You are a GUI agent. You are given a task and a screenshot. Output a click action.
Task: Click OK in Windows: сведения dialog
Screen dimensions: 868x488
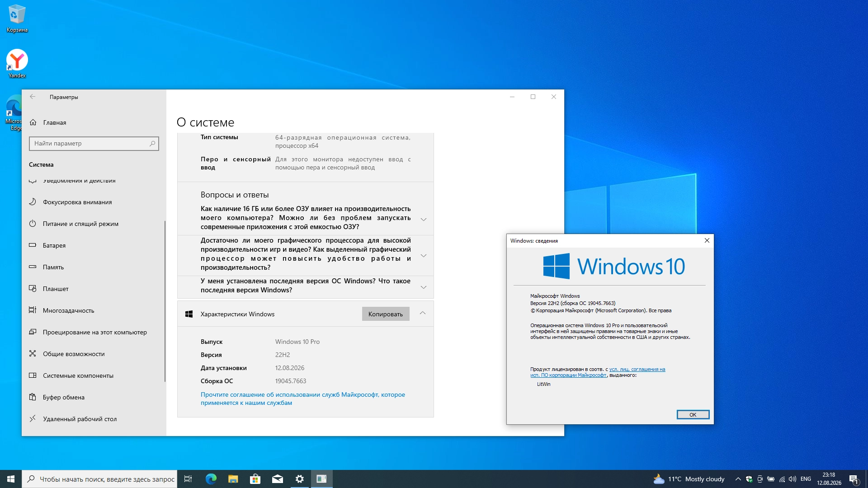pos(693,415)
